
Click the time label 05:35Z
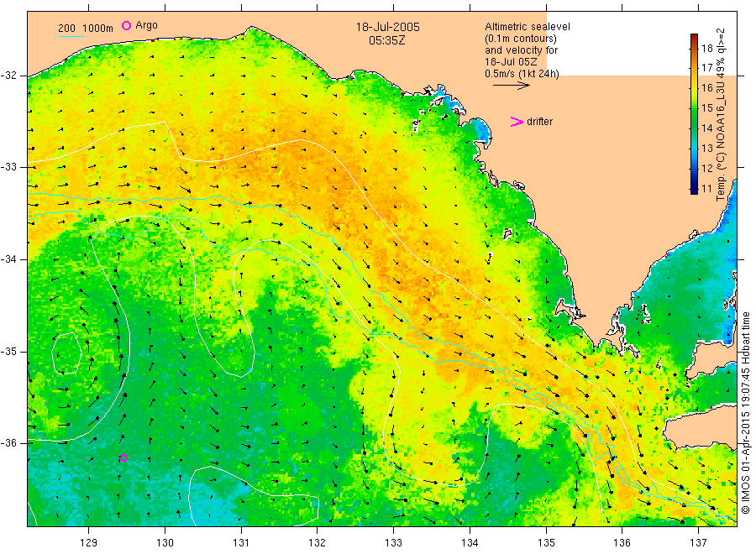tap(386, 40)
